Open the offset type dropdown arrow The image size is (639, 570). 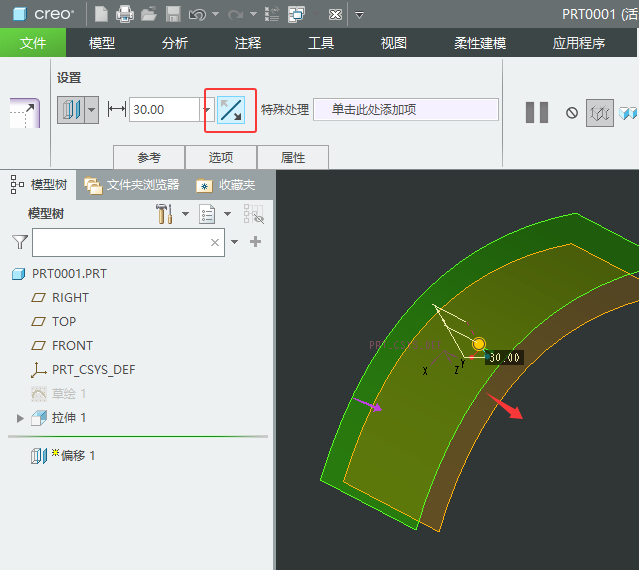pyautogui.click(x=92, y=110)
